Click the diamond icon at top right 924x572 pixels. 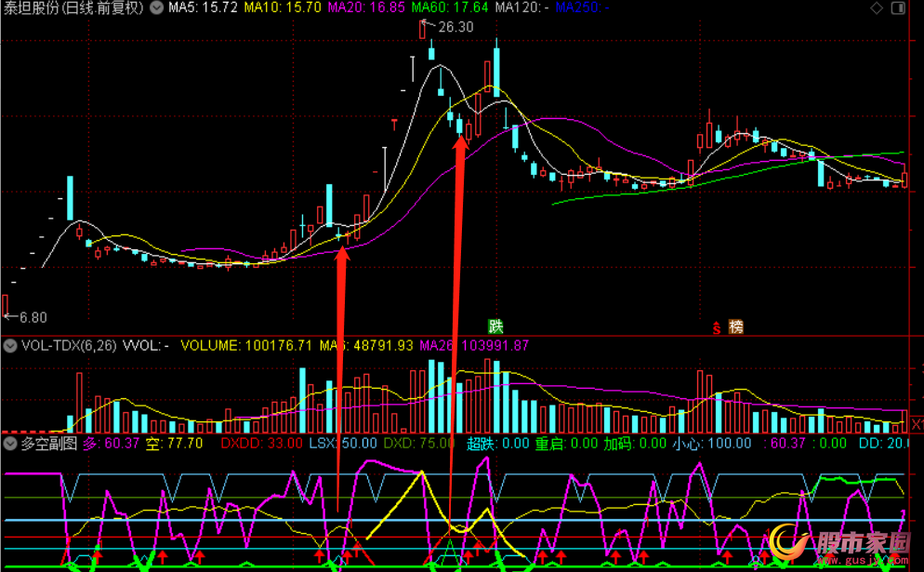point(877,8)
